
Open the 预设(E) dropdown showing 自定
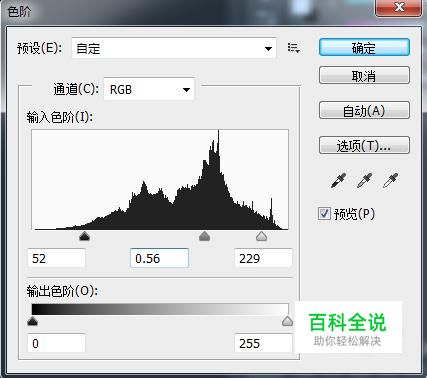click(174, 48)
